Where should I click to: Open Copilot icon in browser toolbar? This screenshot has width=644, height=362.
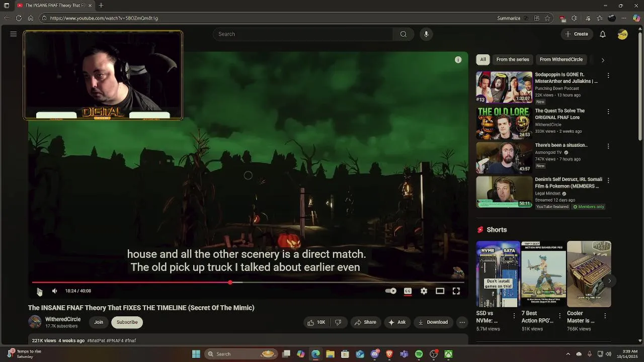coord(636,18)
